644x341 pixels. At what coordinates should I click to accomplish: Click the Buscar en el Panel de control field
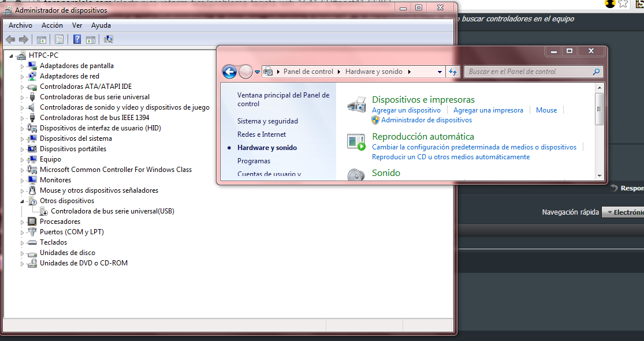(x=534, y=72)
